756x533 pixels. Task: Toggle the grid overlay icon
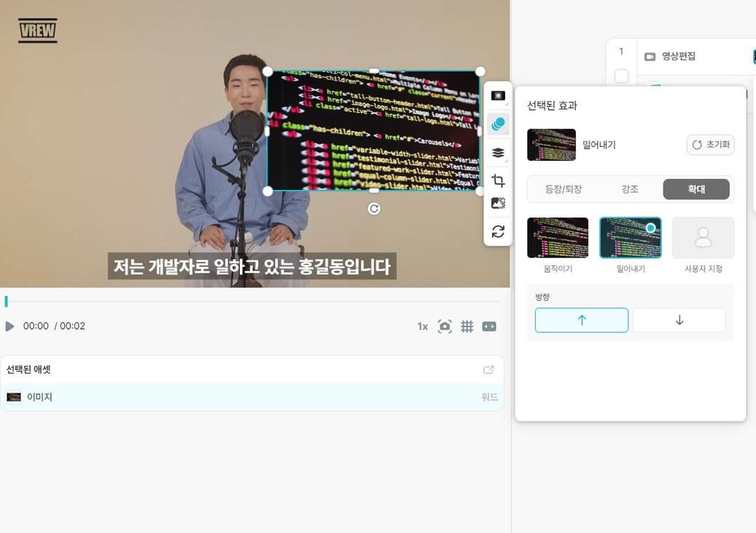point(467,326)
